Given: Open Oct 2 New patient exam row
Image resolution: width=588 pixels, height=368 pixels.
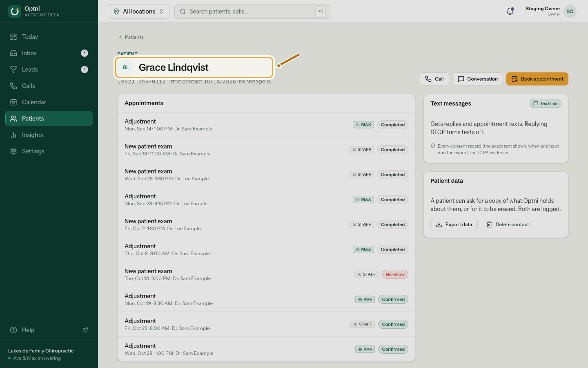Looking at the screenshot, I should pos(266,224).
